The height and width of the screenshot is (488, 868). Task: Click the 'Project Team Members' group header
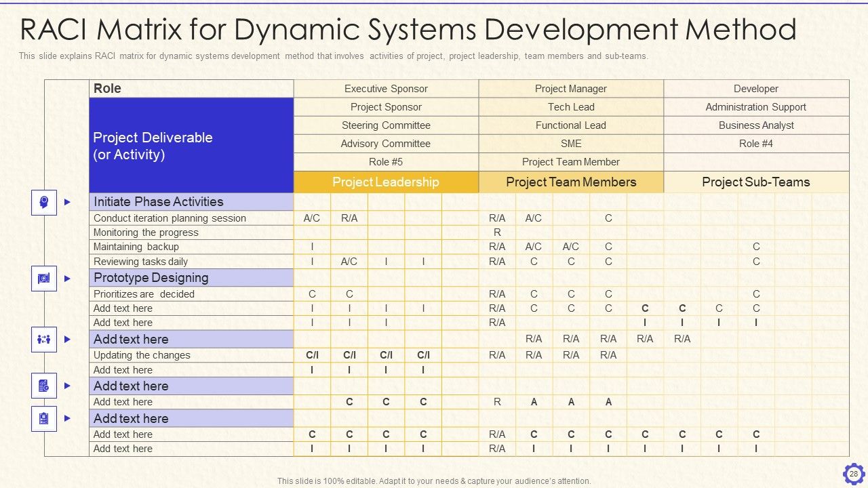click(x=571, y=182)
